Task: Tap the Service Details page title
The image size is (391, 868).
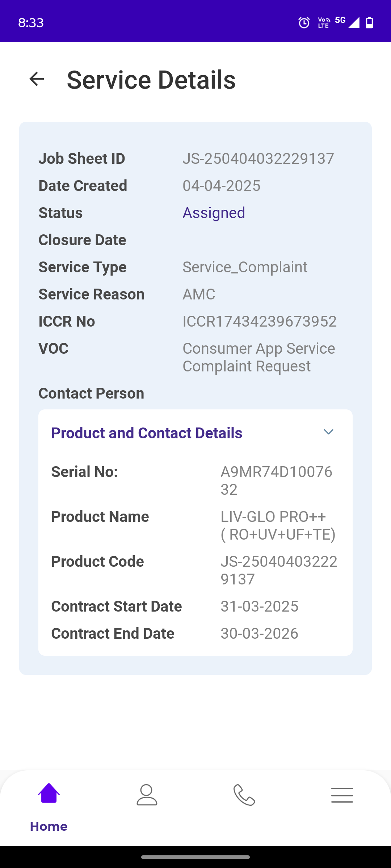Action: click(x=151, y=80)
